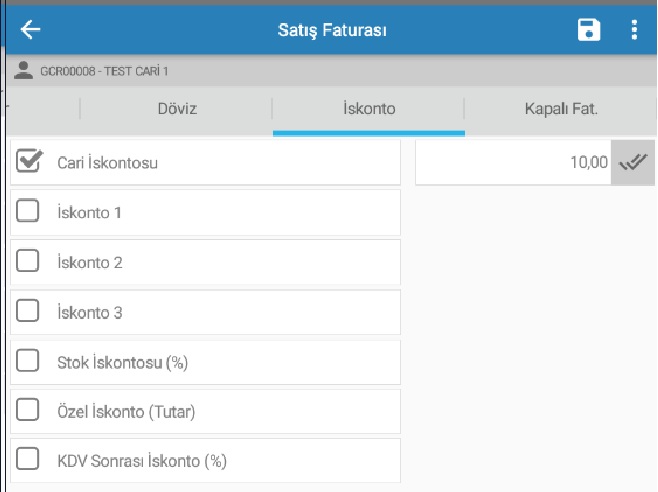
Task: Edit the 10,00 discount value field
Action: point(513,162)
